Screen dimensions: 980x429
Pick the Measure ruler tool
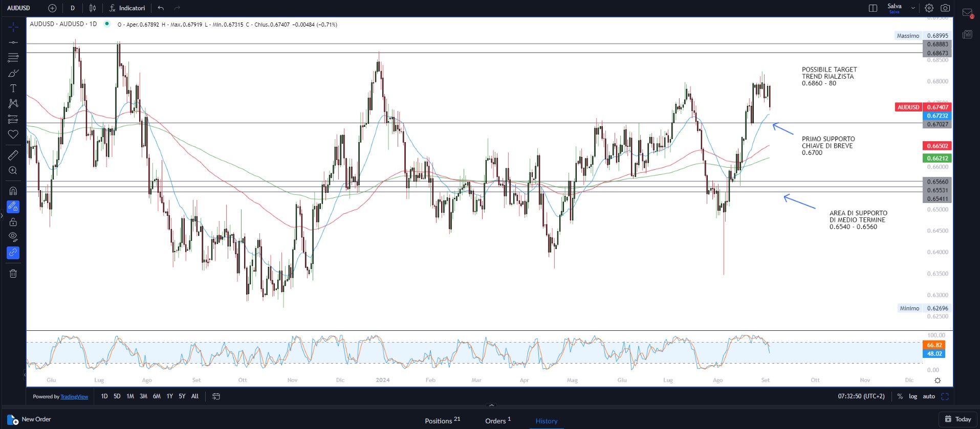pos(13,155)
